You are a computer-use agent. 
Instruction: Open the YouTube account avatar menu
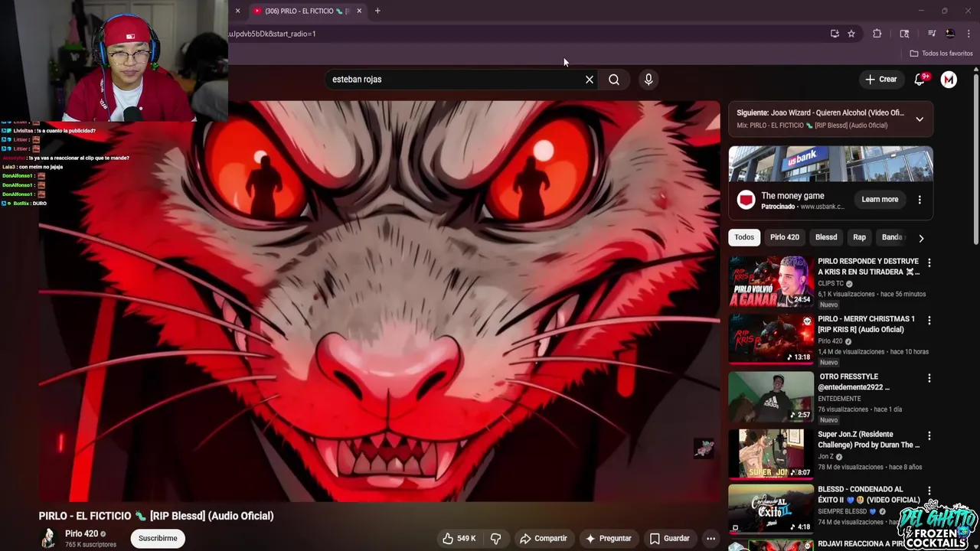(x=949, y=80)
